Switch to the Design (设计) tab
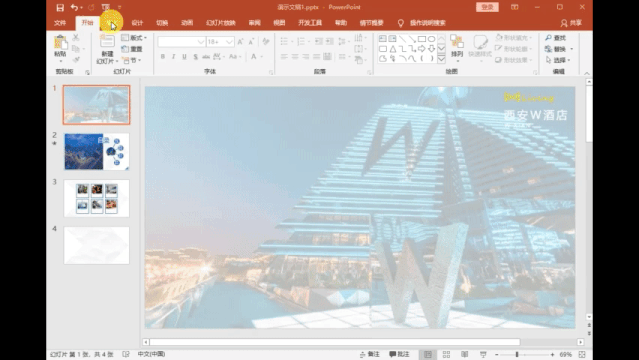 coord(137,23)
